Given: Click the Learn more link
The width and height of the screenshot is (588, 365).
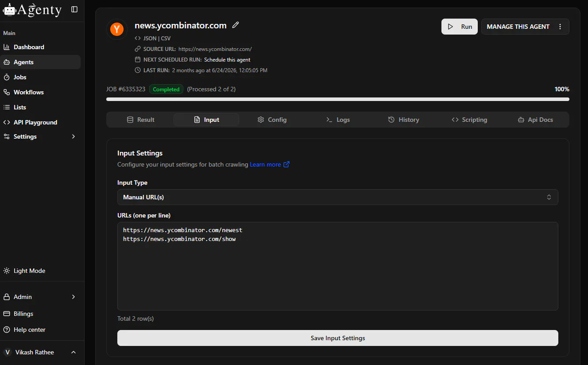Looking at the screenshot, I should pos(265,164).
